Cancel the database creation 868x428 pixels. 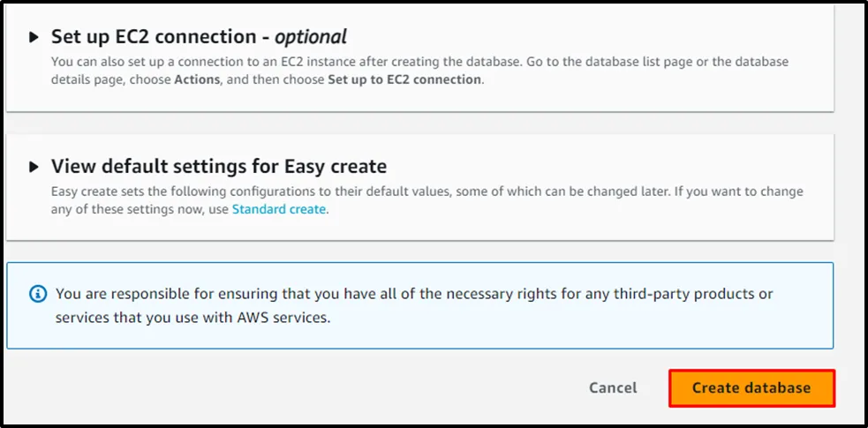tap(613, 387)
